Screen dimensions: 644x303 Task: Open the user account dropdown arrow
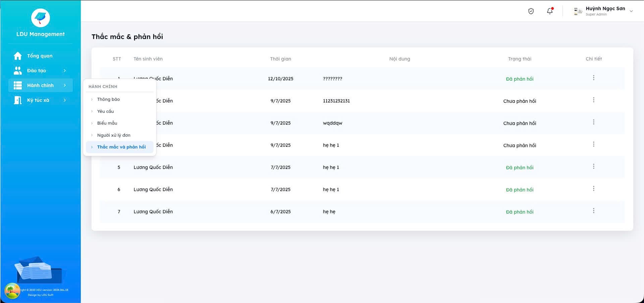click(631, 11)
